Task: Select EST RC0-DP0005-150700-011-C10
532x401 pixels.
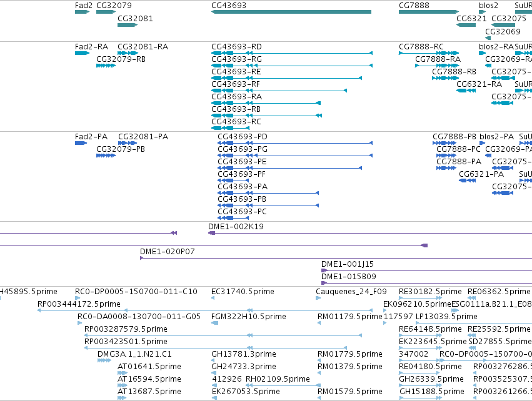Action: tap(77, 298)
